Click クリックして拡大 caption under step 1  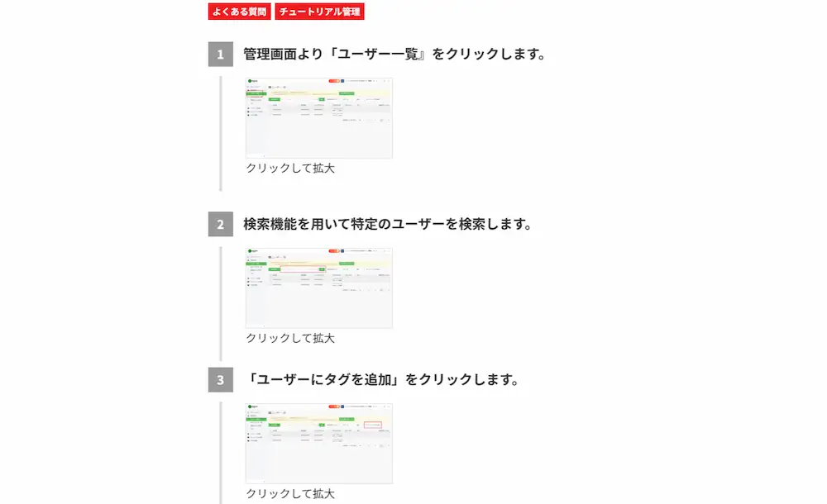pos(290,169)
